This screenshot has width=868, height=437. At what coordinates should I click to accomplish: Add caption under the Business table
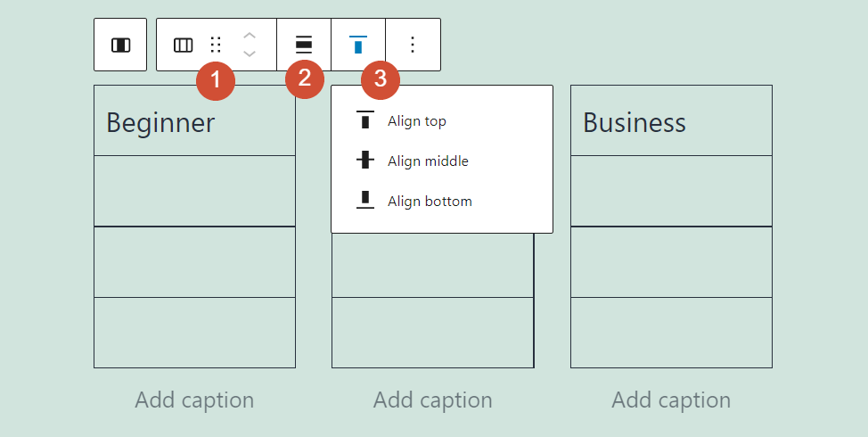pos(671,400)
